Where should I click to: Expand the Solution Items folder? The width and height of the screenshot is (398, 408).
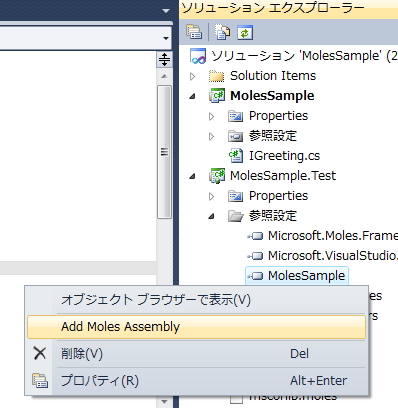192,76
